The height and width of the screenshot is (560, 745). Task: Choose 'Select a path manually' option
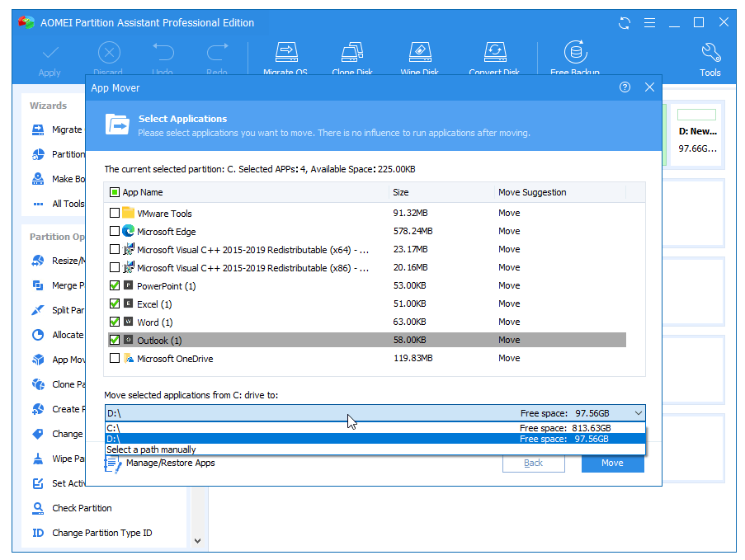tap(152, 449)
